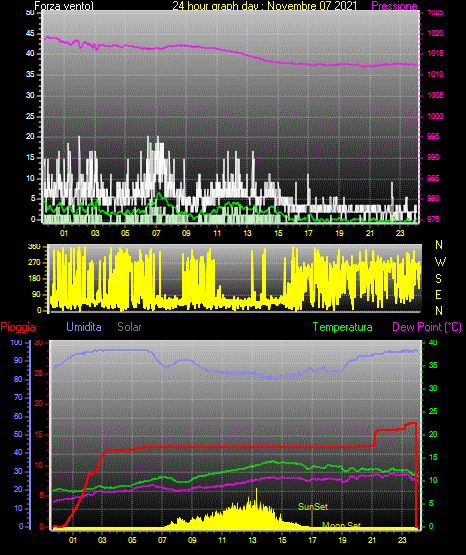Click the 100 humidity axis value
466x555 pixels.
tap(17, 342)
